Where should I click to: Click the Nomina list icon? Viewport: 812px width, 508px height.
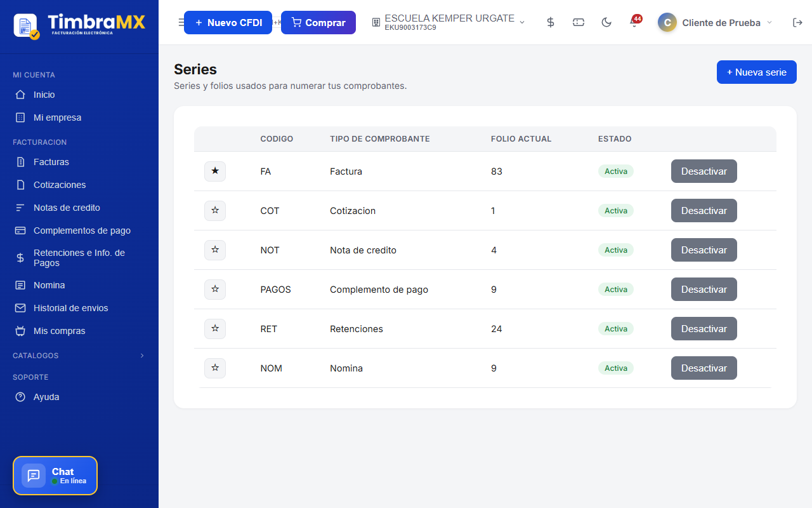[20, 285]
